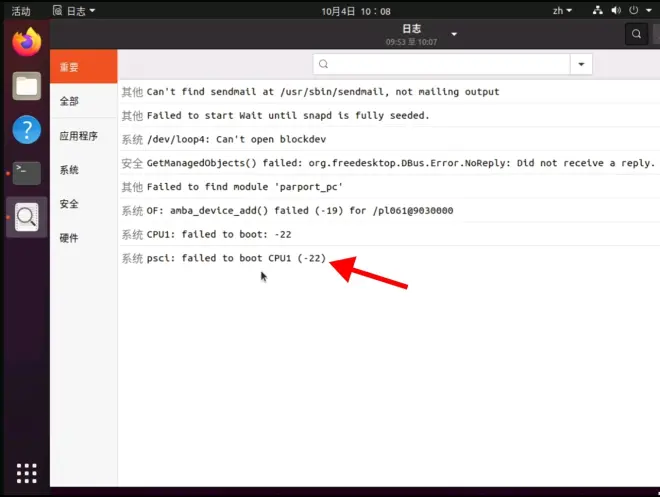Click the volume icon in top bar

coord(616,11)
